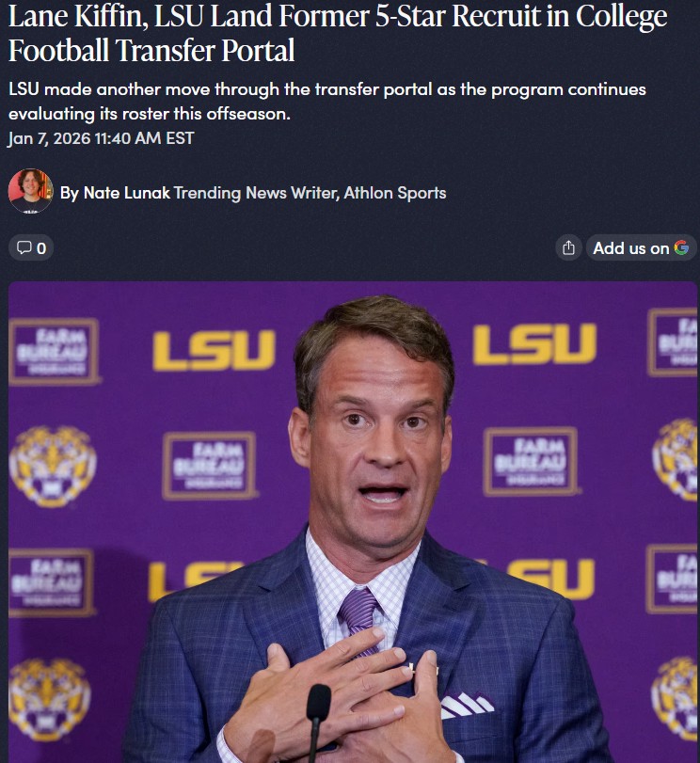Click the comment count zero
The height and width of the screenshot is (763, 700).
pyautogui.click(x=41, y=248)
